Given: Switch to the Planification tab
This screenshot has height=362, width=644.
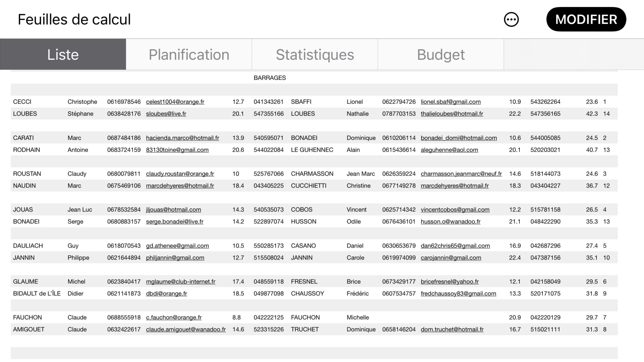Looking at the screenshot, I should [x=189, y=54].
